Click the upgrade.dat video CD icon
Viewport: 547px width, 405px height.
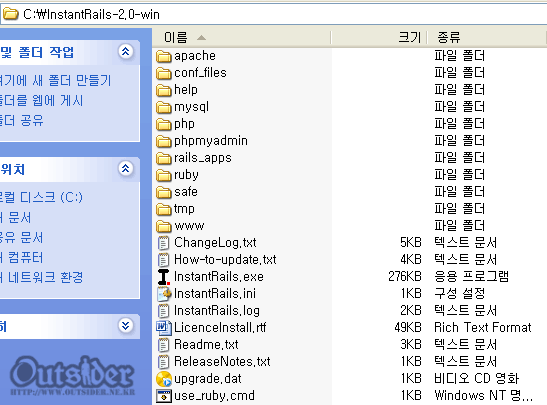coord(164,379)
